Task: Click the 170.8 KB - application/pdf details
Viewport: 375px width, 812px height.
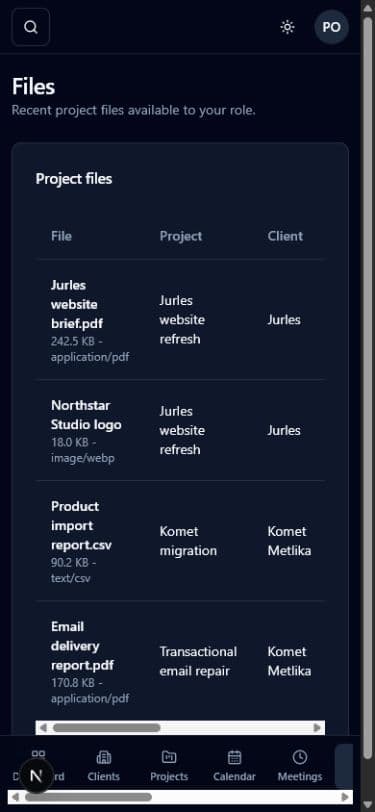Action: pyautogui.click(x=90, y=691)
